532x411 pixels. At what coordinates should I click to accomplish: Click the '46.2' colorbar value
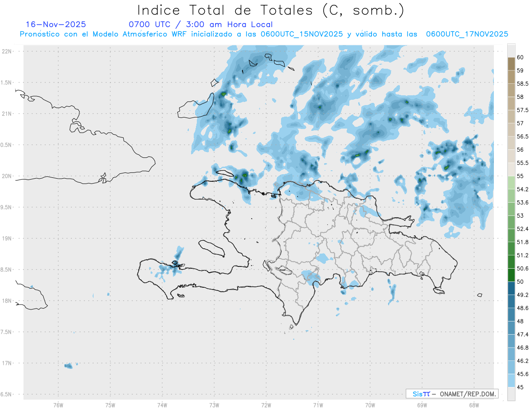(523, 361)
